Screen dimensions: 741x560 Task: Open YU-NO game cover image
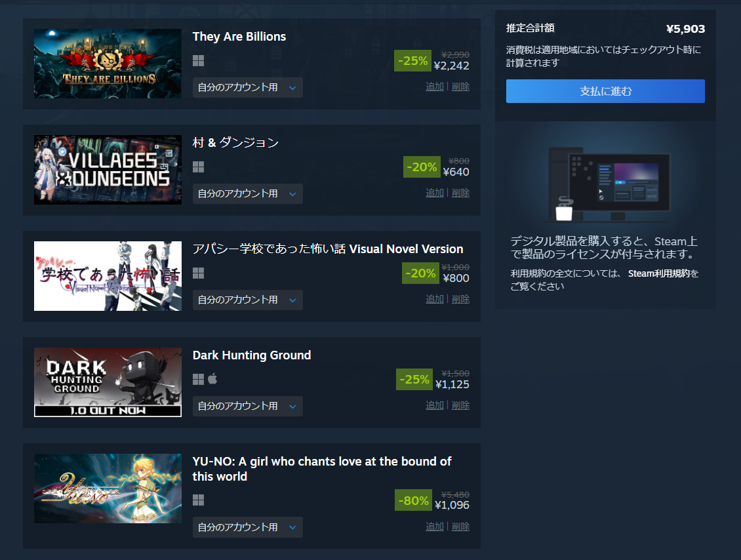click(108, 489)
